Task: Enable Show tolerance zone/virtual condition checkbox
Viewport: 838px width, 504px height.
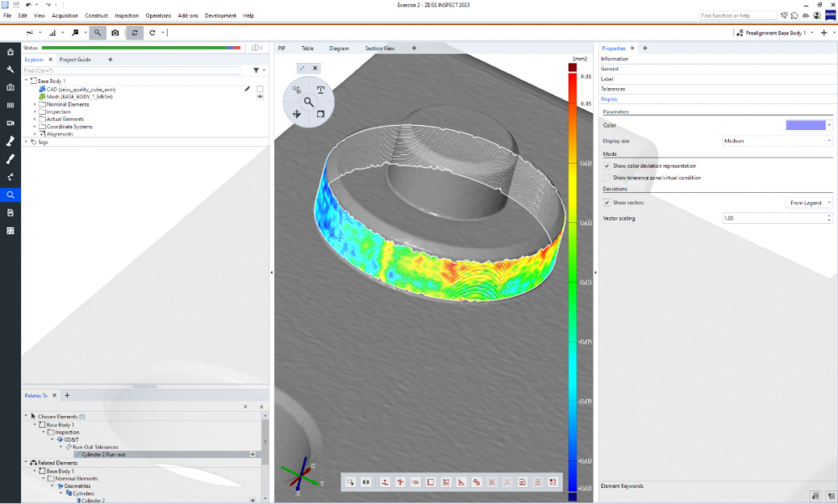Action: (x=607, y=178)
